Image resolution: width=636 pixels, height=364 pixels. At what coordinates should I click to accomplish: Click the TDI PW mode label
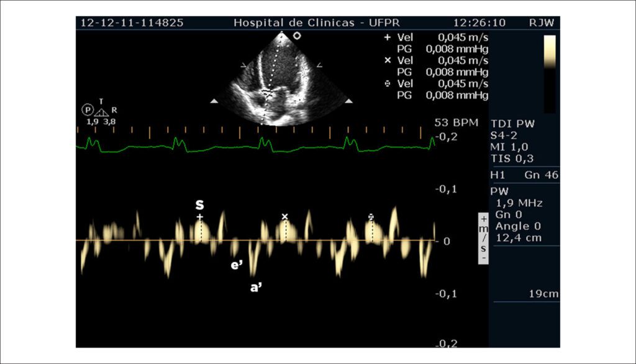[x=512, y=124]
